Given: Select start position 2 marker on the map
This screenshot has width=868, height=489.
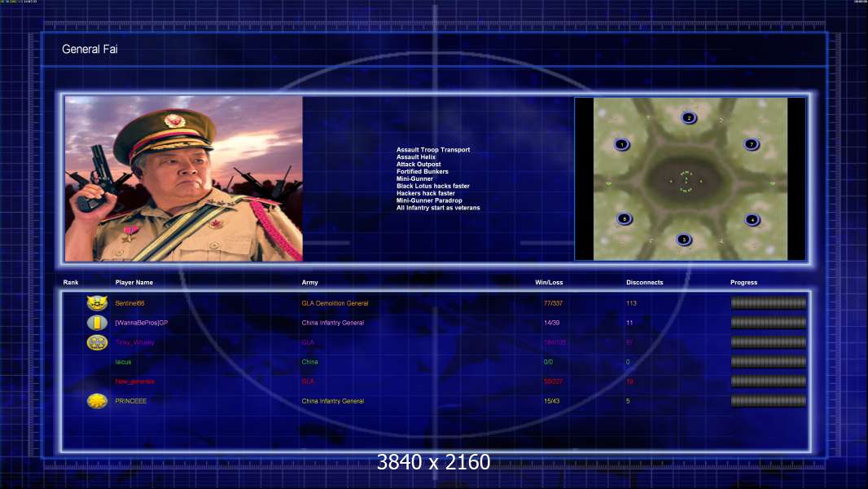Looking at the screenshot, I should (689, 118).
